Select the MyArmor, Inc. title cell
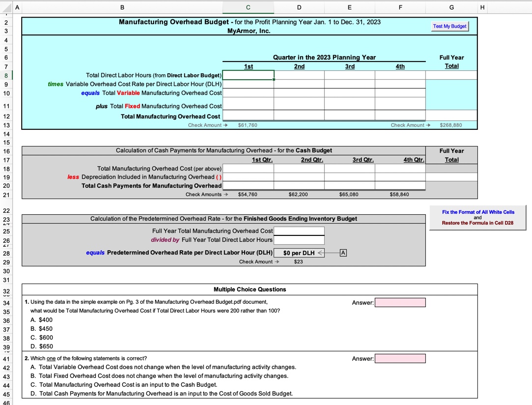This screenshot has width=532, height=405. point(248,31)
